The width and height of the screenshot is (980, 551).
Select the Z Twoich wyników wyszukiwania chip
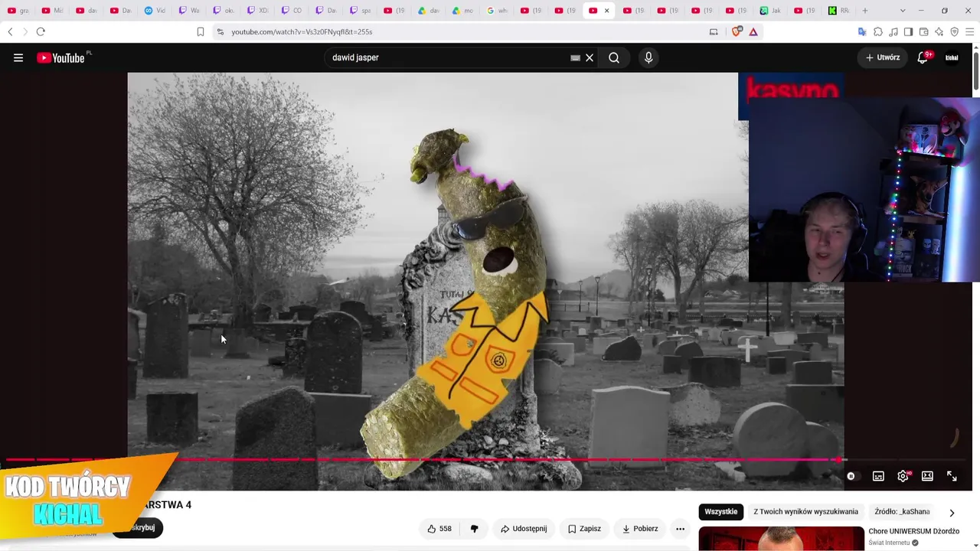point(805,511)
